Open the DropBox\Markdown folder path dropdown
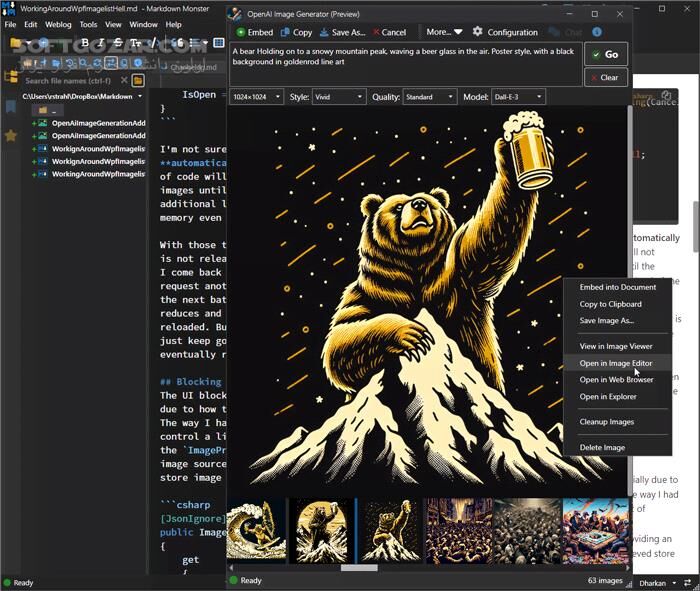Viewport: 700px width, 591px height. (x=140, y=96)
